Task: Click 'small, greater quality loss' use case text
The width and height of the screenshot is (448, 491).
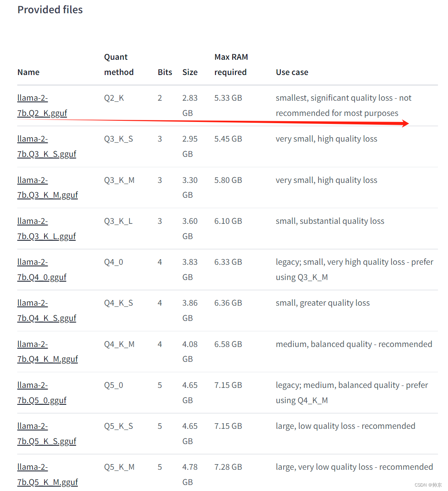Action: tap(323, 303)
